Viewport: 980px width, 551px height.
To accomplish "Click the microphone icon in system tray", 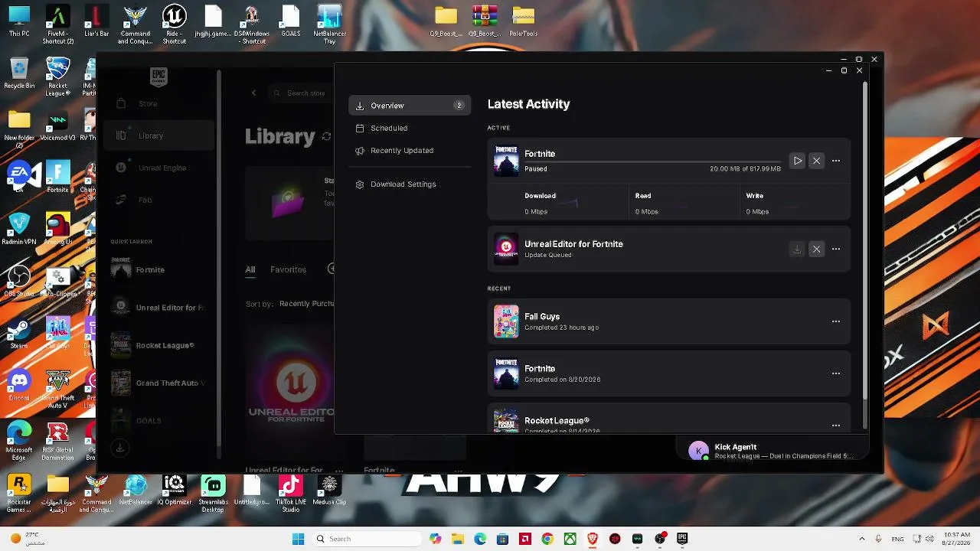I will click(x=878, y=539).
